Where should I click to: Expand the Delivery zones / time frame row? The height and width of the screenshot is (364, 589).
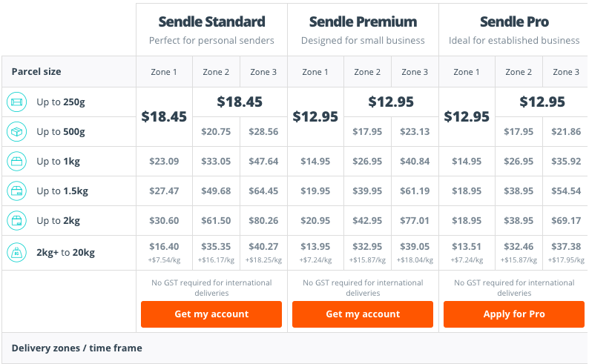294,348
